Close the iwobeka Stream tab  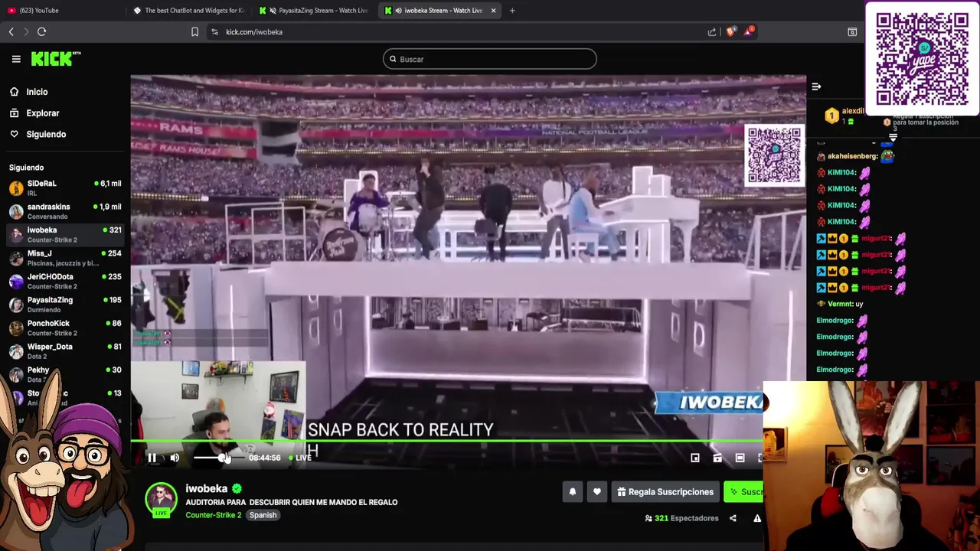(493, 11)
